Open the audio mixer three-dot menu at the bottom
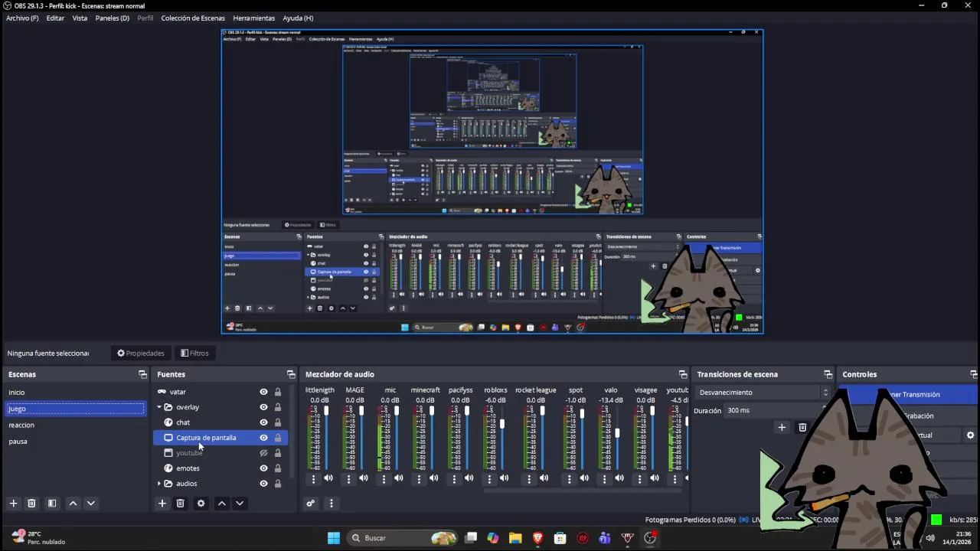This screenshot has height=551, width=980. (x=332, y=504)
